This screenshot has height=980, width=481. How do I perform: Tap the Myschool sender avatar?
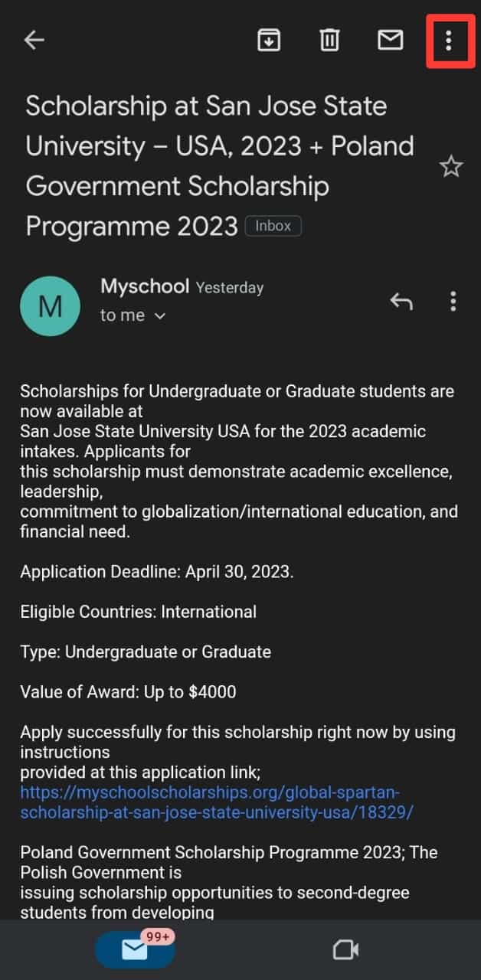click(x=50, y=306)
